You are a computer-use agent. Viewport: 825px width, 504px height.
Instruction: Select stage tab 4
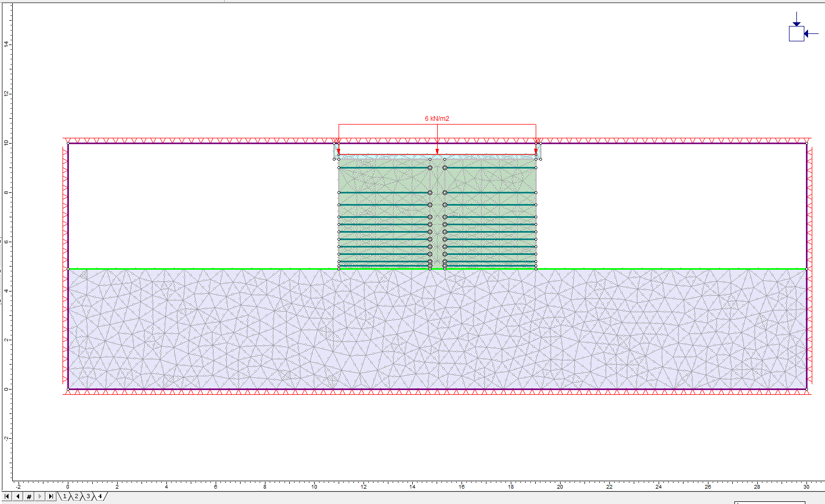point(100,497)
